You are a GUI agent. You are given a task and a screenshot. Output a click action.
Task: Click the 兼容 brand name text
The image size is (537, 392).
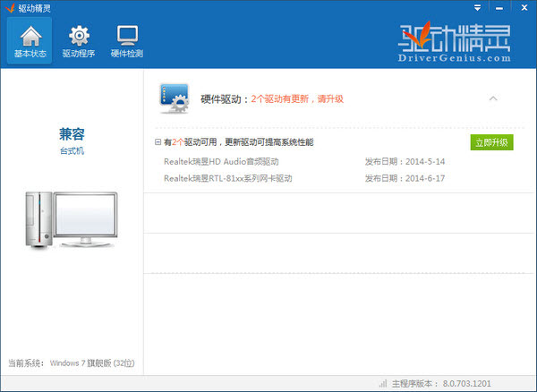[x=72, y=134]
